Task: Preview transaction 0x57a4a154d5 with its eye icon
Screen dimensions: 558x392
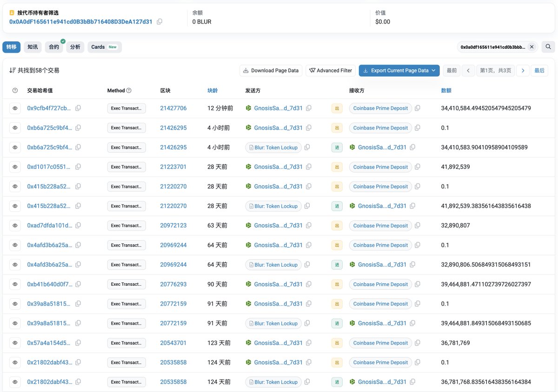Action: [x=15, y=343]
